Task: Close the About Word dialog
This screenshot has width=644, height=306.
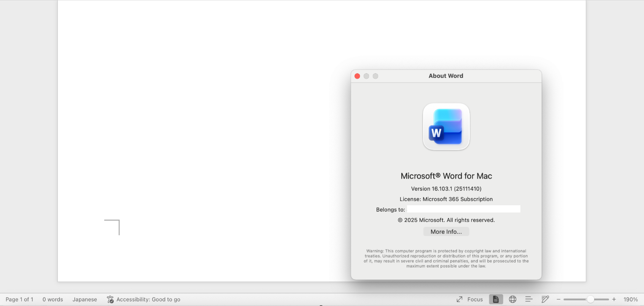Action: (x=357, y=76)
